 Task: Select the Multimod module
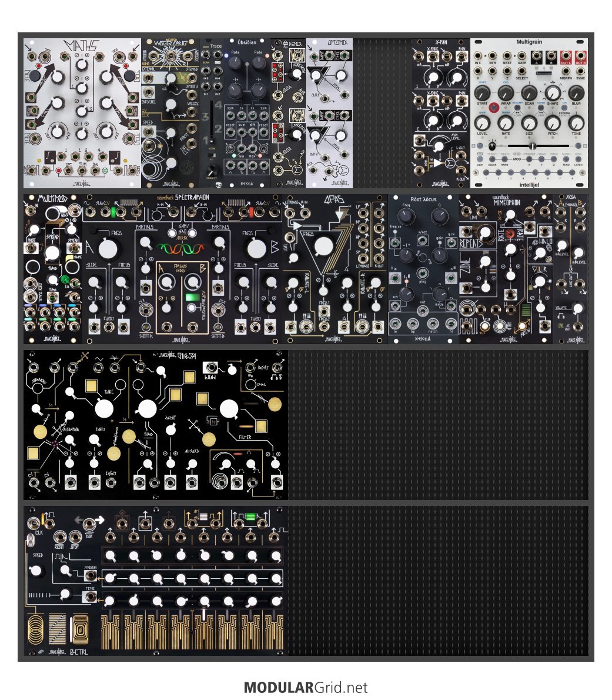pyautogui.click(x=53, y=269)
